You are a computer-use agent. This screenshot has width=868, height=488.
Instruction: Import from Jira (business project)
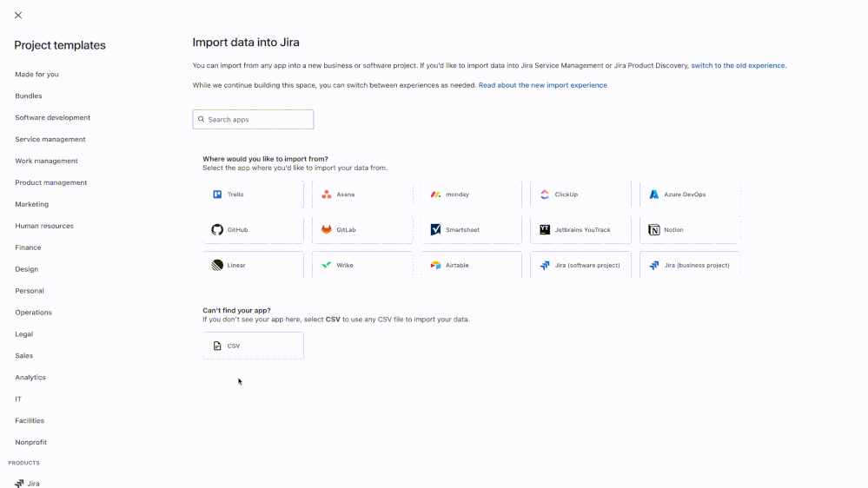tap(690, 265)
